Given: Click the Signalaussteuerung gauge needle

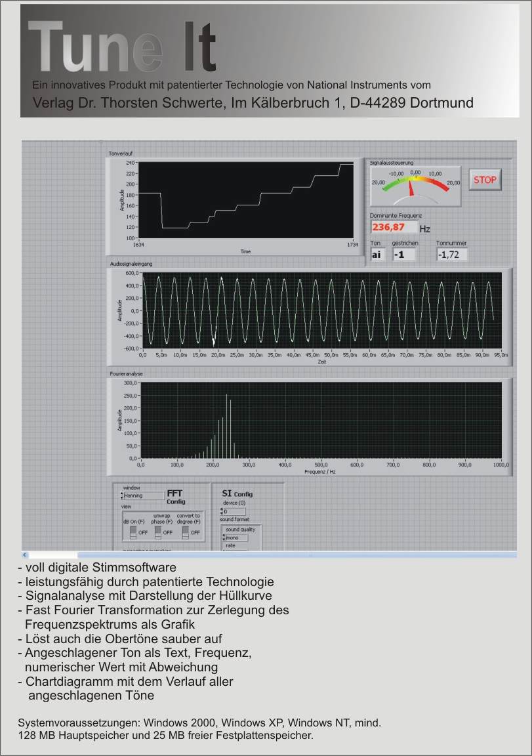Looking at the screenshot, I should [411, 188].
